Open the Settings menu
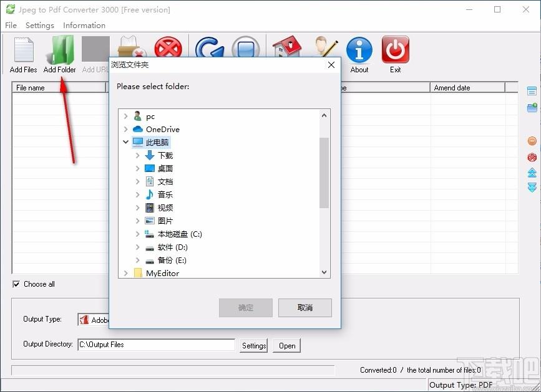The width and height of the screenshot is (541, 392). 40,26
